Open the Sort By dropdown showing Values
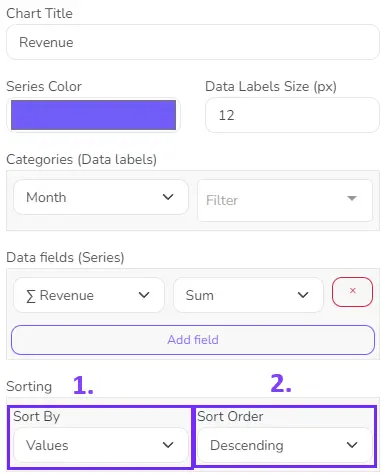381x475 pixels. 101,445
